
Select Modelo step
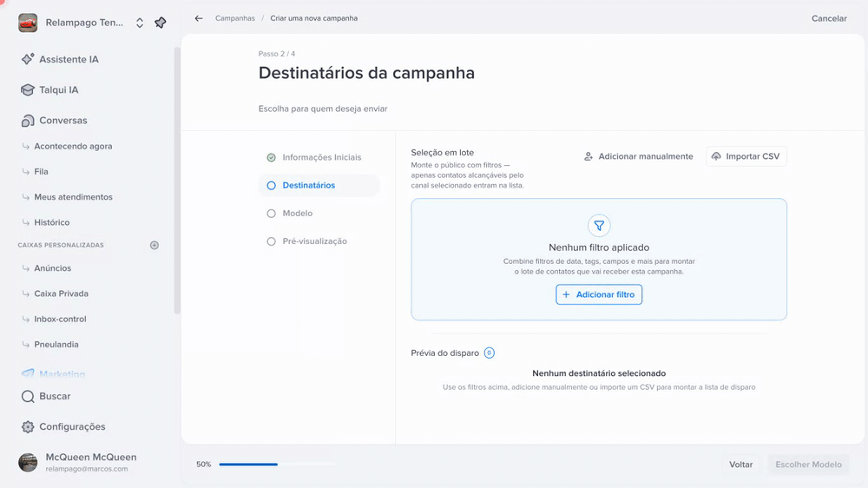point(319,214)
